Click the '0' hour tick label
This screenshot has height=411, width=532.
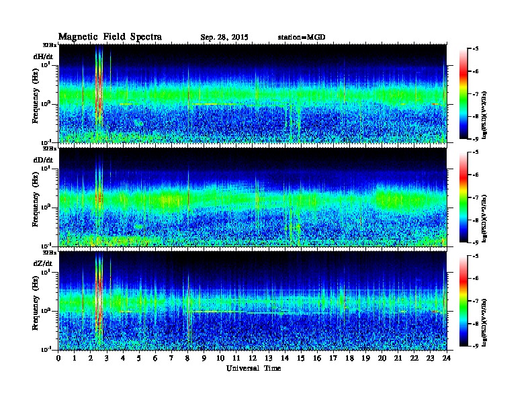58,358
